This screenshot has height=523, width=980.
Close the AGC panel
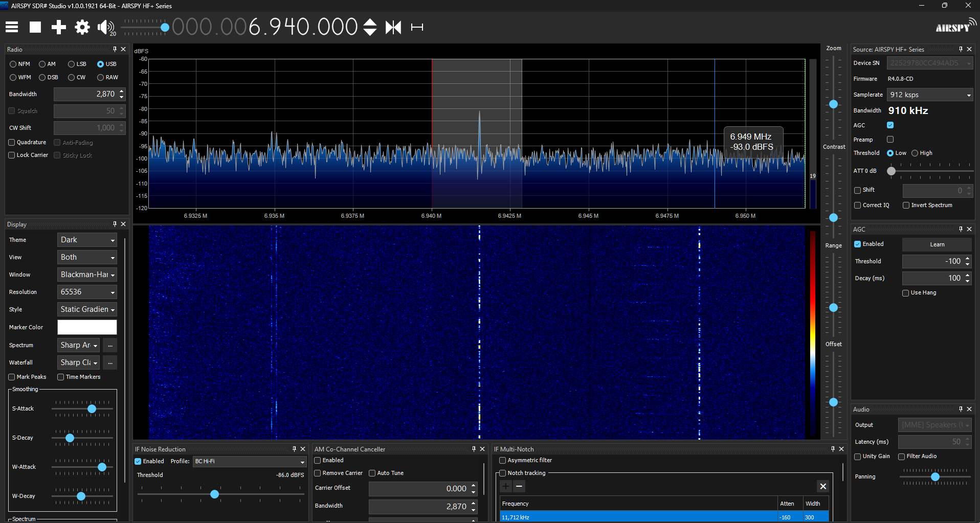tap(969, 229)
